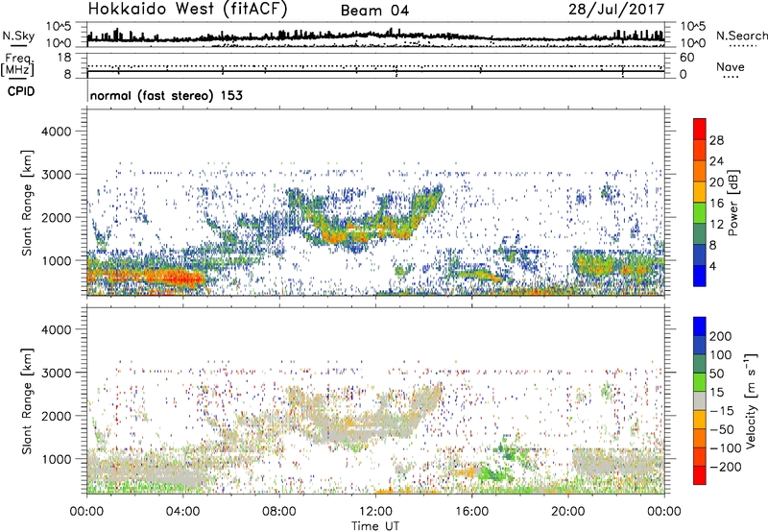The image size is (768, 532).
Task: Click the '-100' tick on the Velocity colorbar
Action: [725, 448]
